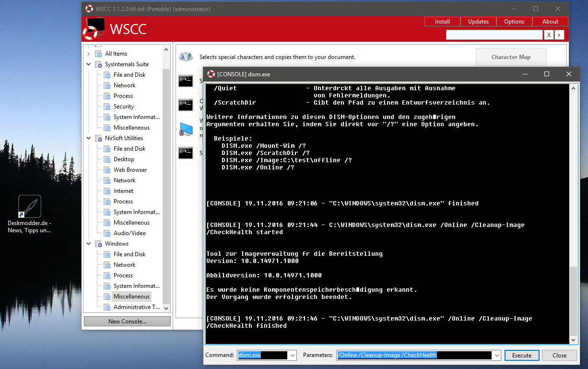The image size is (588, 369).
Task: Click the icon beside the Windows tree node
Action: (99, 244)
